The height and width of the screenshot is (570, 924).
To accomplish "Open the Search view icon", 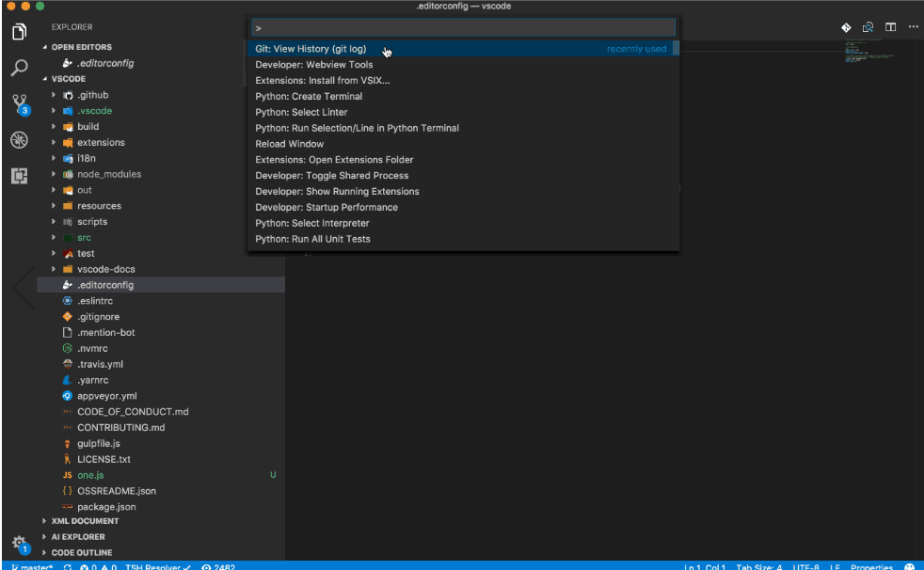I will click(19, 68).
